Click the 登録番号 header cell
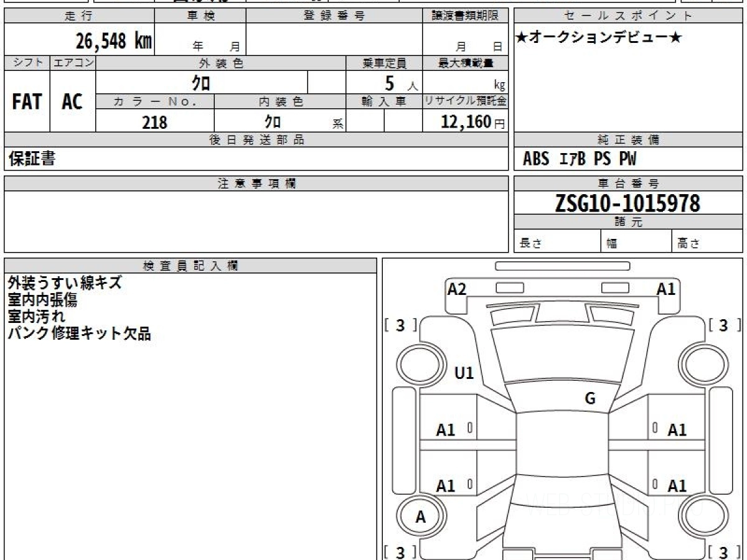The height and width of the screenshot is (560, 747). click(334, 16)
